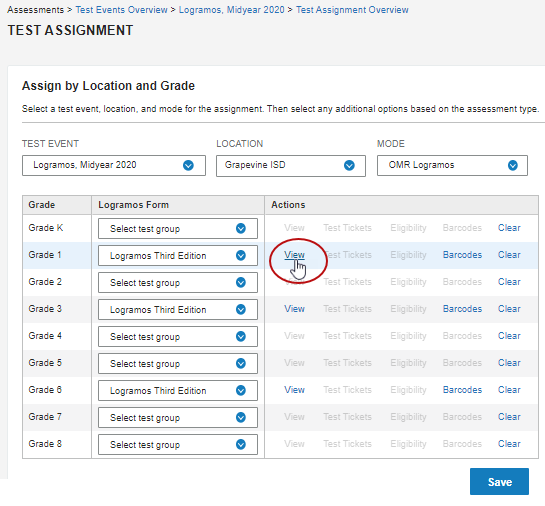
Task: Select a test group for Grade 4
Action: [x=178, y=336]
